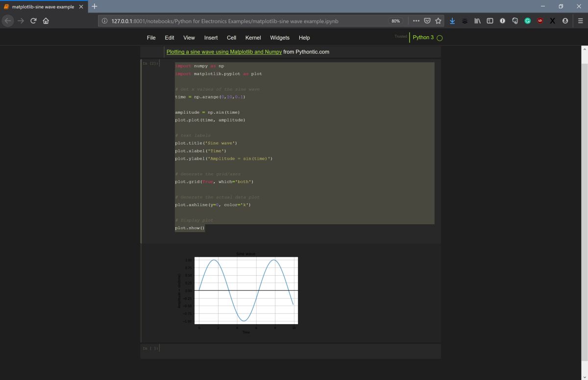Open the Firefox hamburger application menu

coord(580,21)
